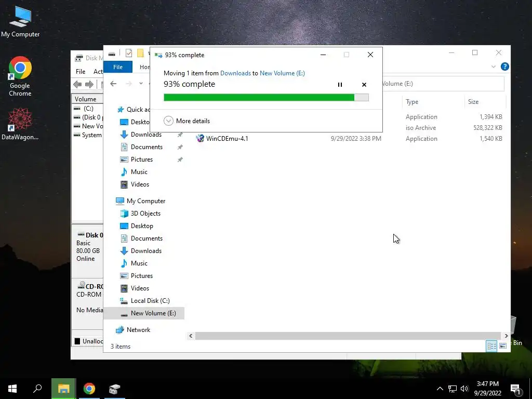Screen dimensions: 532x399
Task: Switch to details view icon
Action: (x=491, y=346)
